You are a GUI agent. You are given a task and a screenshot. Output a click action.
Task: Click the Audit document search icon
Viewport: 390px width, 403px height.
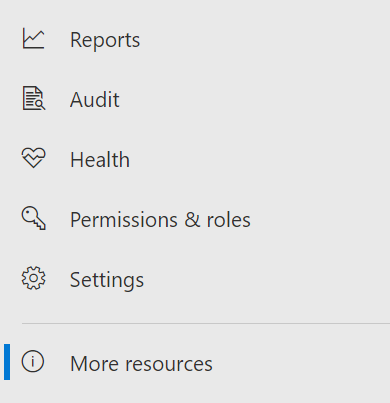[x=34, y=98]
